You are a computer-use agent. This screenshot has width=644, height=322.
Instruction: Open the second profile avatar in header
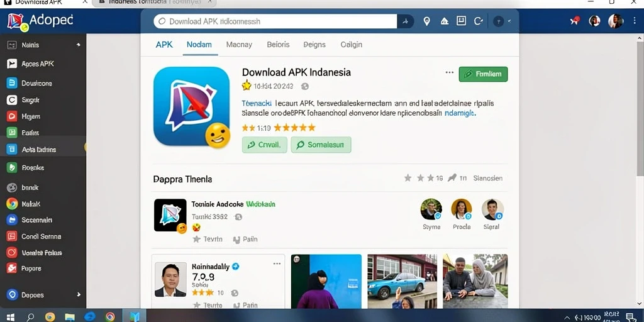[615, 21]
